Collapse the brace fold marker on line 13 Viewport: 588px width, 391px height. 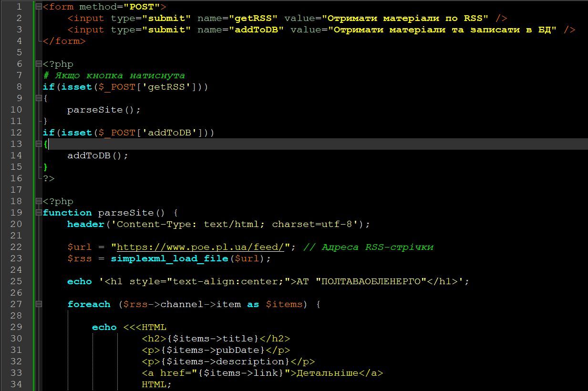click(39, 144)
